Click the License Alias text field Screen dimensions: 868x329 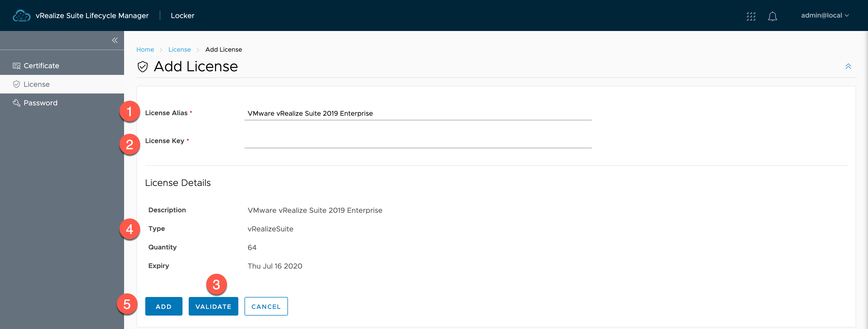point(418,113)
